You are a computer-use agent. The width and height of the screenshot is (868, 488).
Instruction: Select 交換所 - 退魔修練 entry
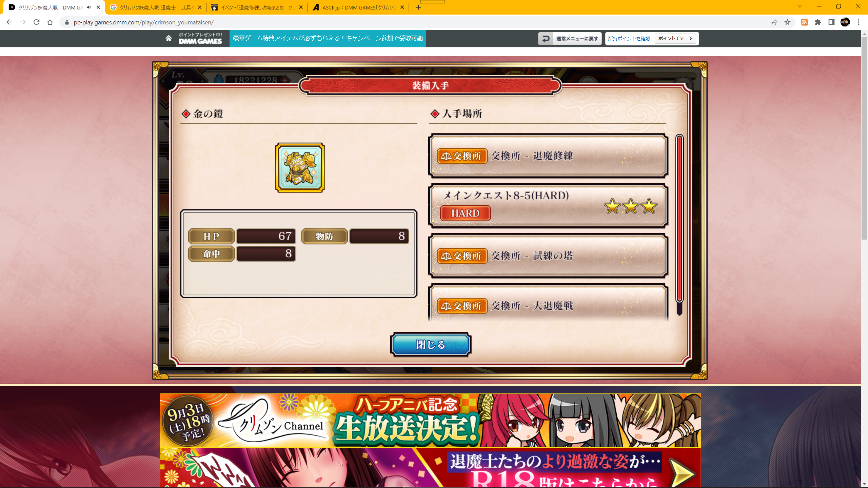pos(548,156)
